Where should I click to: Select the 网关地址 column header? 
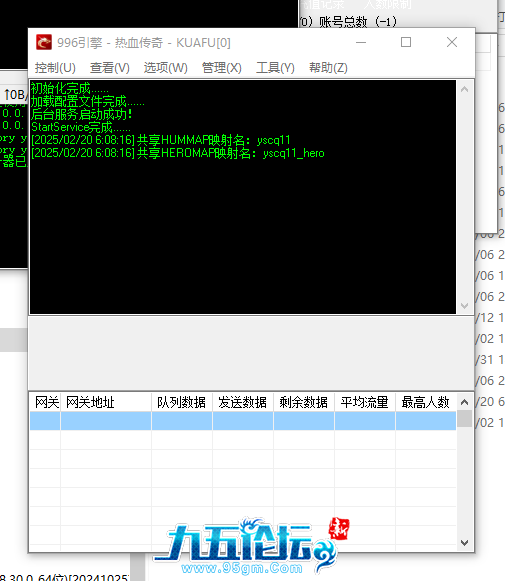pyautogui.click(x=106, y=402)
